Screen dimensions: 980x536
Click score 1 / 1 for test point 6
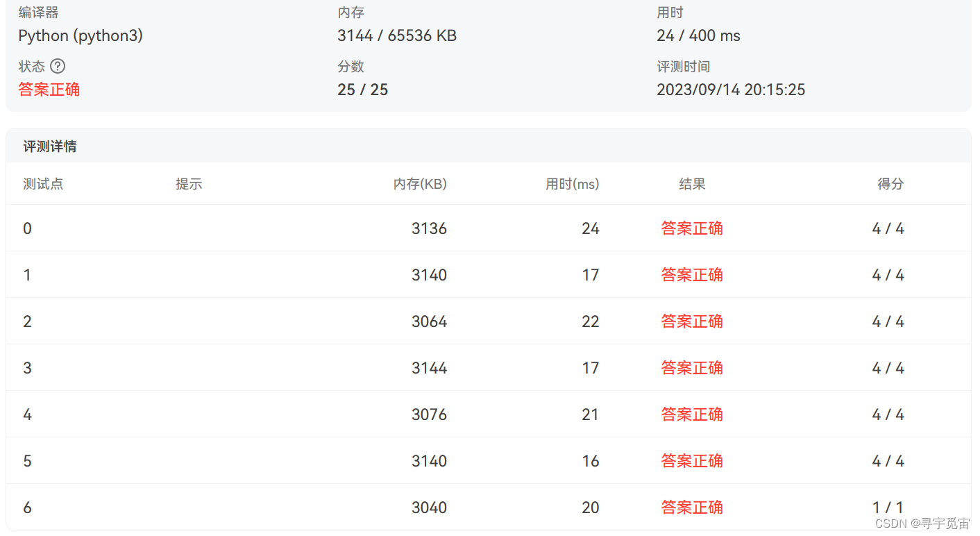888,508
